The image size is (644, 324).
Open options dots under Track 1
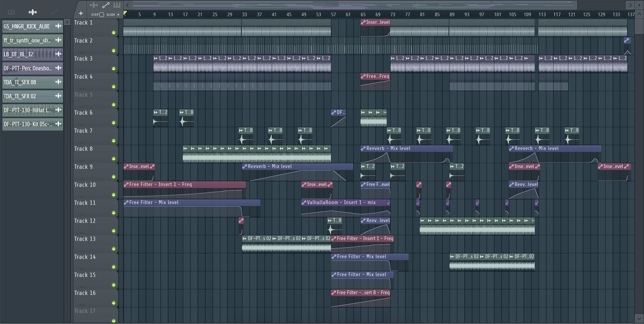pos(82,34)
